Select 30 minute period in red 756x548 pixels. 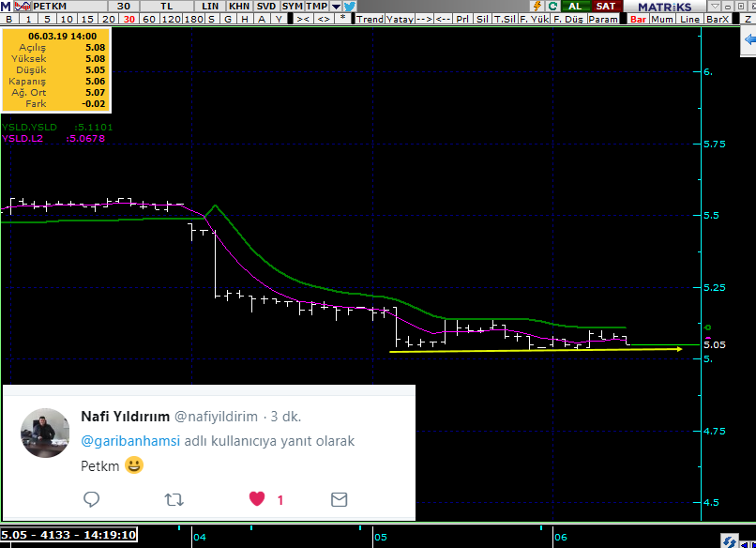coord(129,20)
